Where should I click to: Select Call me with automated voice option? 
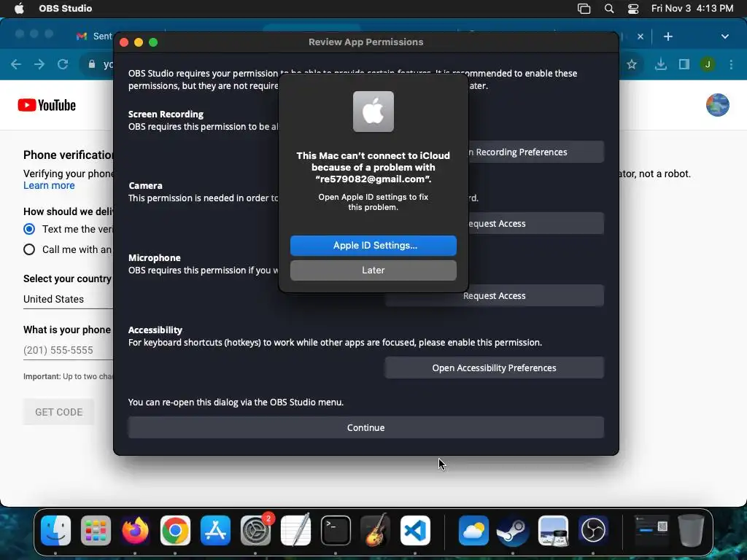[x=29, y=249]
